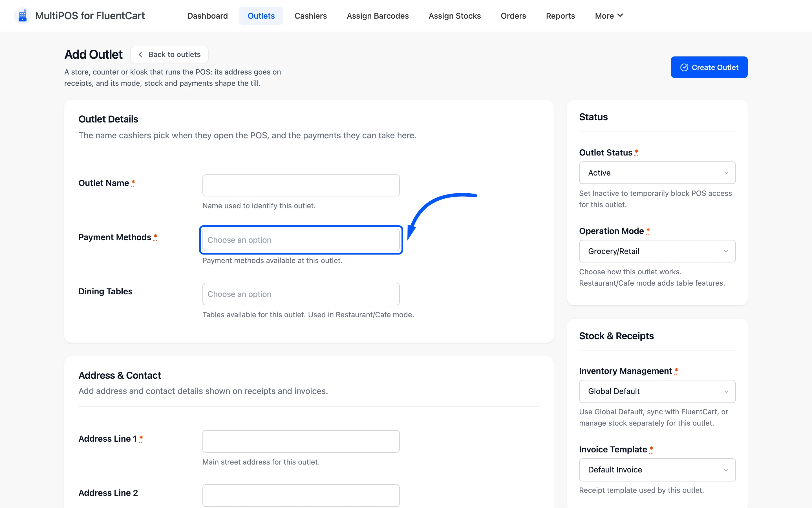This screenshot has height=508, width=812.
Task: Click the Status panel heading
Action: click(593, 117)
